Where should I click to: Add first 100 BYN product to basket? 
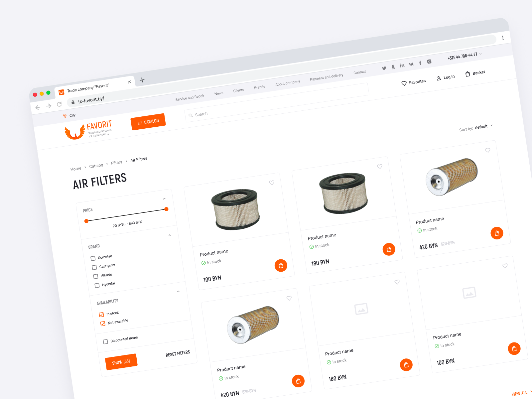point(281,265)
